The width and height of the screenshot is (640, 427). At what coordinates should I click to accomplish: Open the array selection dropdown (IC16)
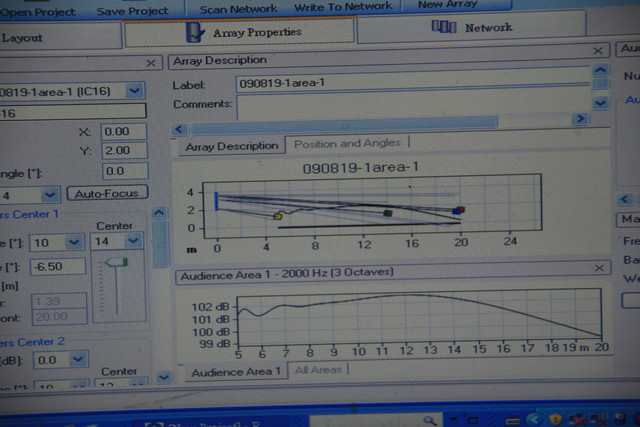click(136, 90)
